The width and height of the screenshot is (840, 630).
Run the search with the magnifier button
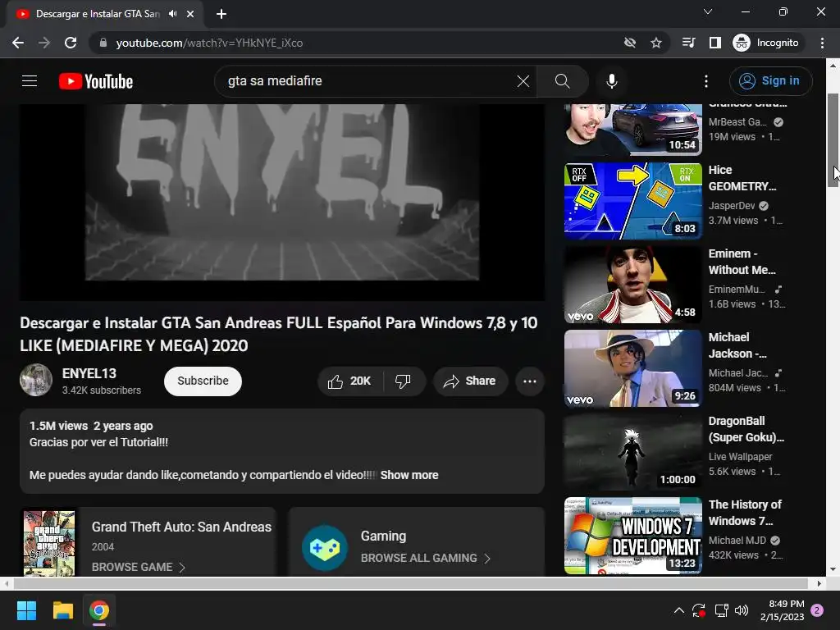coord(563,81)
